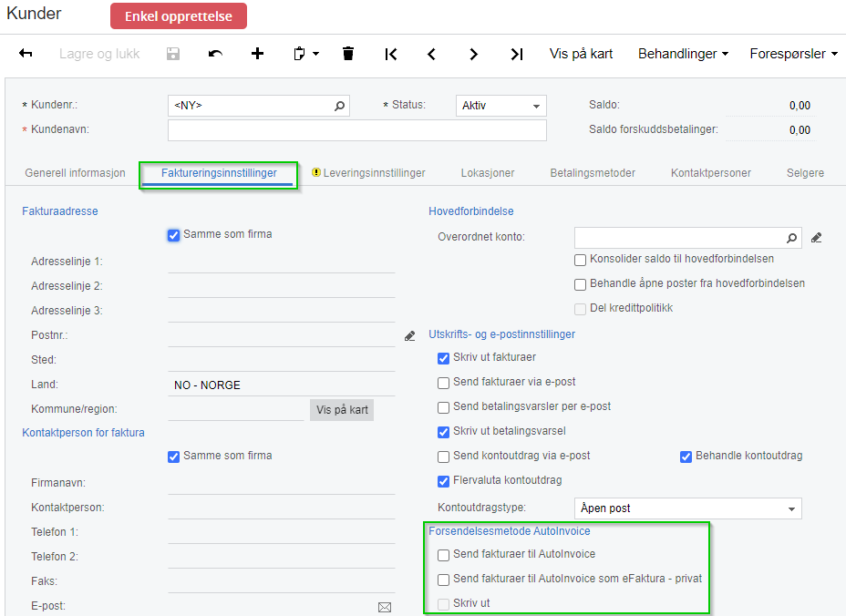Viewport: 846px width, 616px height.
Task: Click Vis på kart button beside Kommune/region
Action: (x=342, y=410)
